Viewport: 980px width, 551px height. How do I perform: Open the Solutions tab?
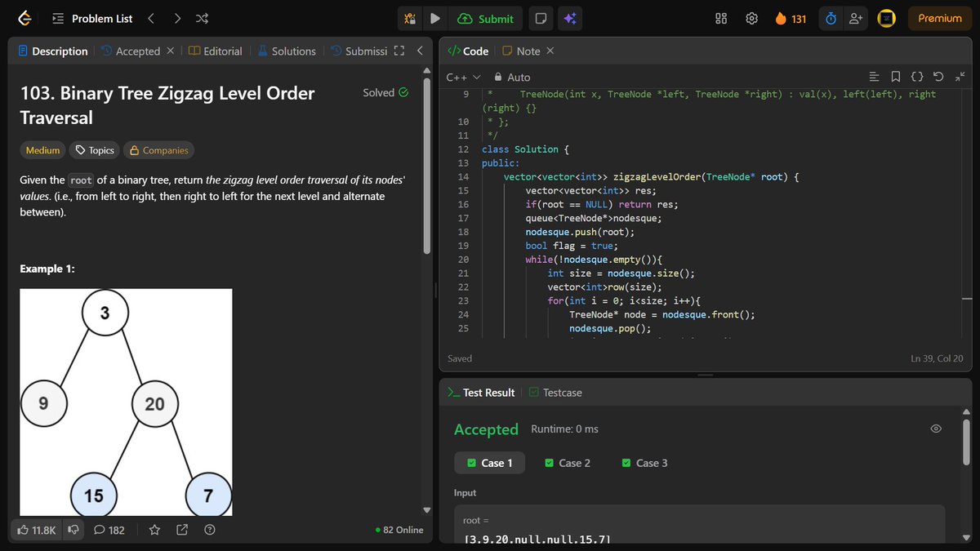click(x=287, y=51)
